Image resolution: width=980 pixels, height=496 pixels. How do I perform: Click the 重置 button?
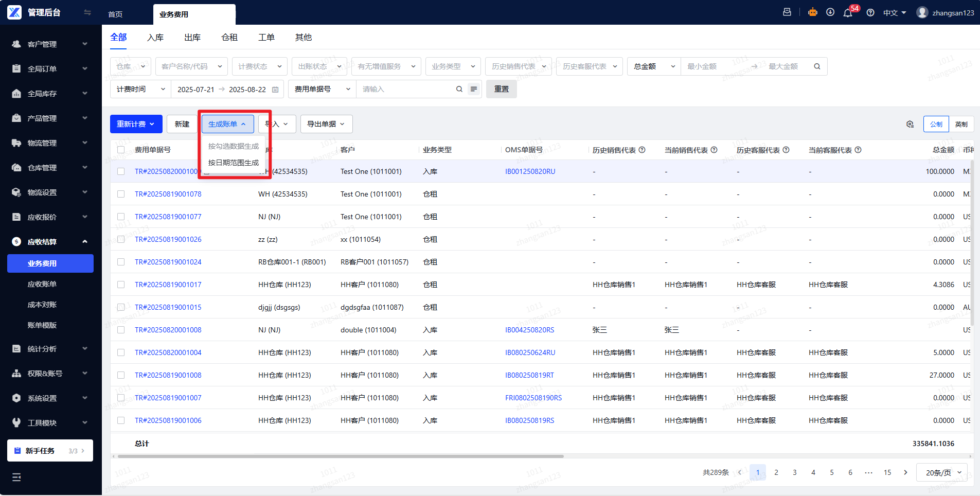click(502, 89)
